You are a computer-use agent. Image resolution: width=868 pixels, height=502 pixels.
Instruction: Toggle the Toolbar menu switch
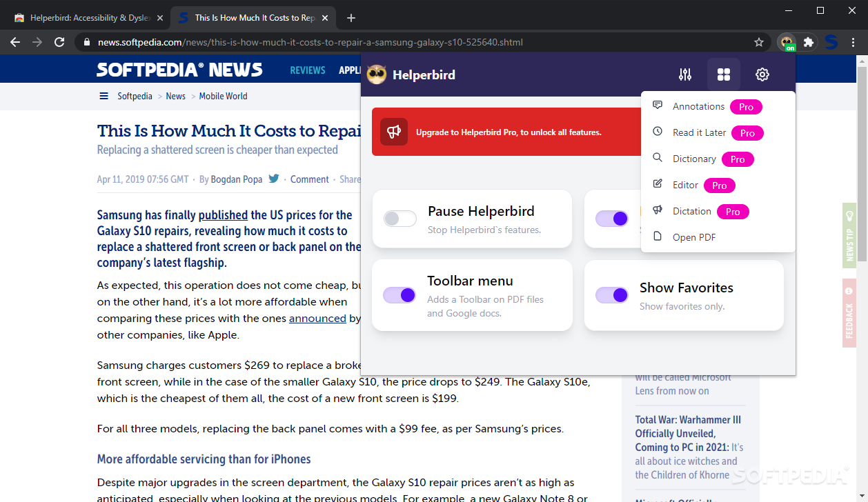(400, 295)
